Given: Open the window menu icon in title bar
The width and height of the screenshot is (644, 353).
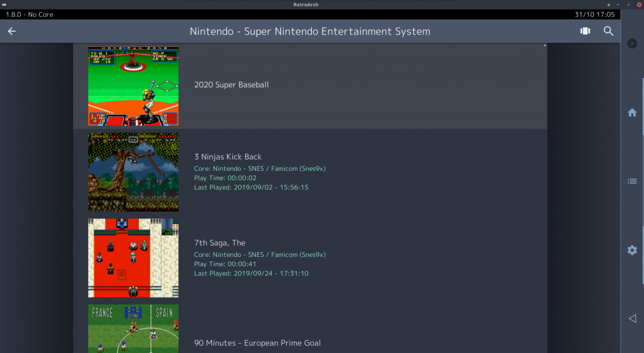Looking at the screenshot, I should click(x=4, y=4).
